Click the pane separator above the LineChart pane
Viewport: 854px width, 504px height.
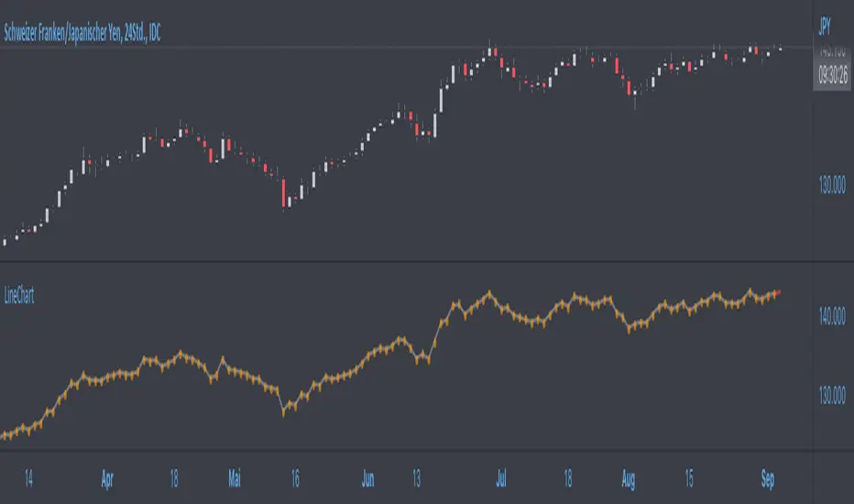click(403, 263)
